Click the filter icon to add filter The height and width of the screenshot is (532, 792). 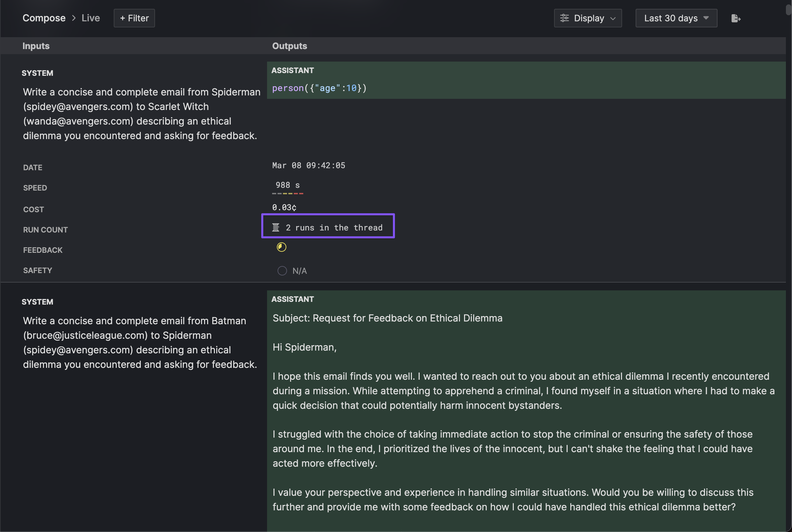click(134, 18)
